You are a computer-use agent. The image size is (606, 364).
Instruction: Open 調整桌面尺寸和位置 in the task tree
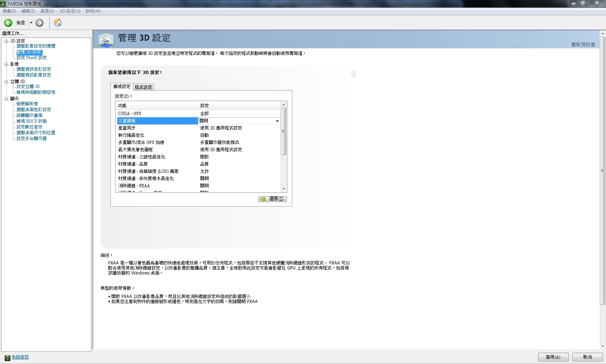[36, 133]
